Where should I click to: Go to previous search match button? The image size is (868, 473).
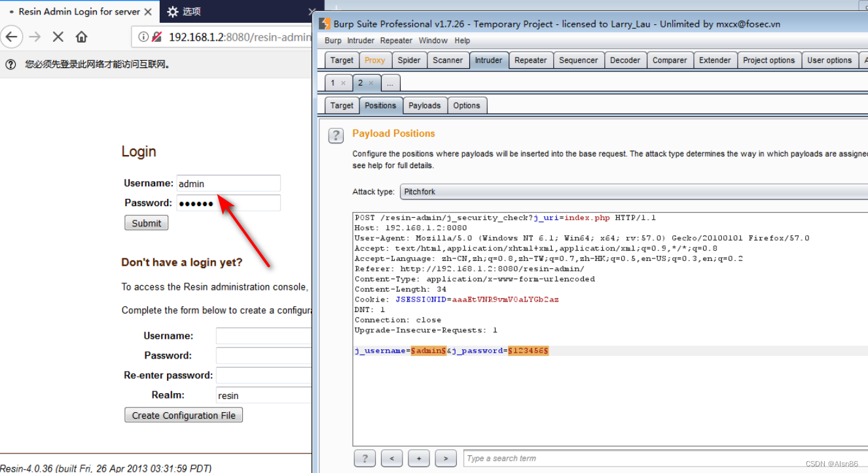(x=391, y=458)
